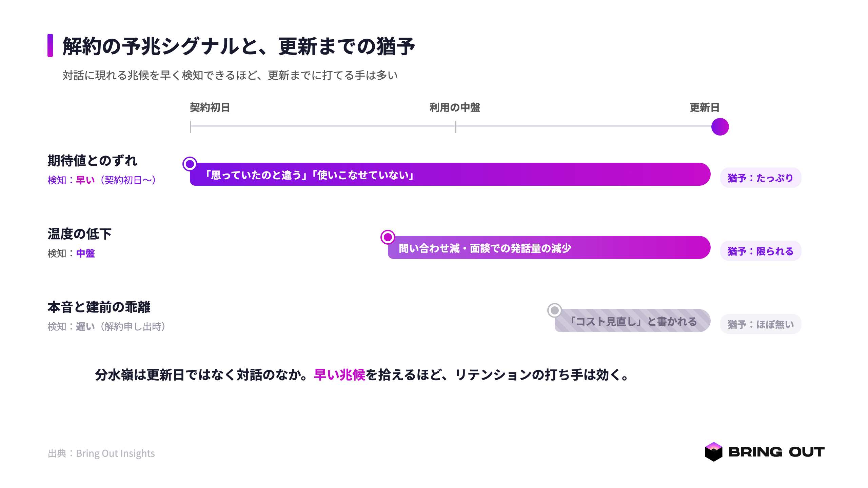The image size is (868, 488).
Task: Click the 期待値とのずれ row heading
Action: point(92,161)
